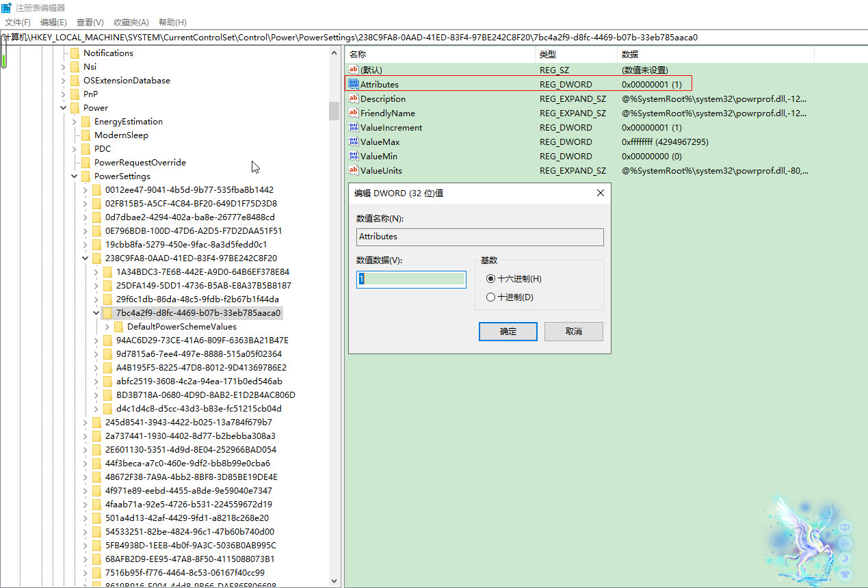868x588 pixels.
Task: Click the abfc2519-3608-4c2a folder icon
Action: [x=108, y=381]
